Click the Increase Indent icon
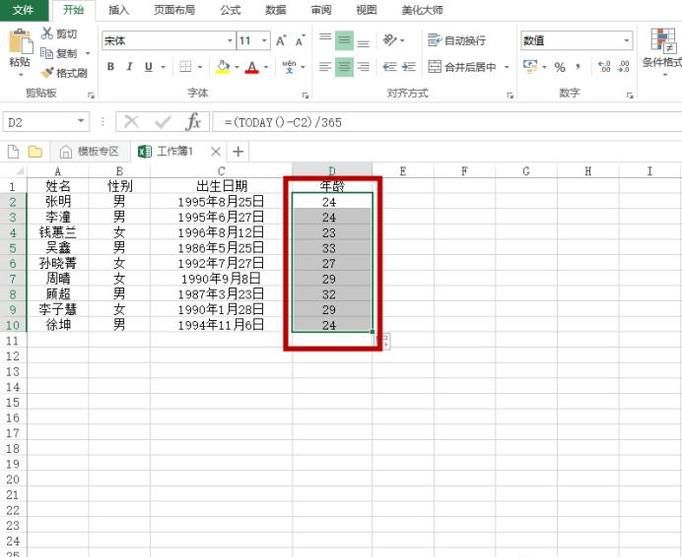Viewport: 682px width, 557px height. 408,67
